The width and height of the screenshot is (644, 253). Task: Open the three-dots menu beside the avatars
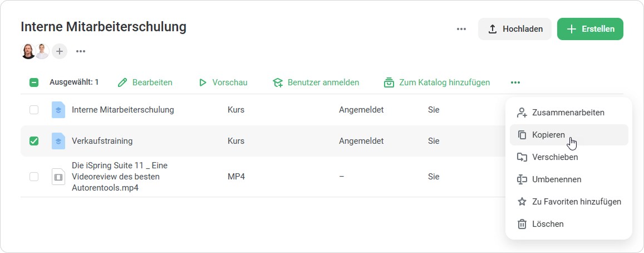coord(81,51)
